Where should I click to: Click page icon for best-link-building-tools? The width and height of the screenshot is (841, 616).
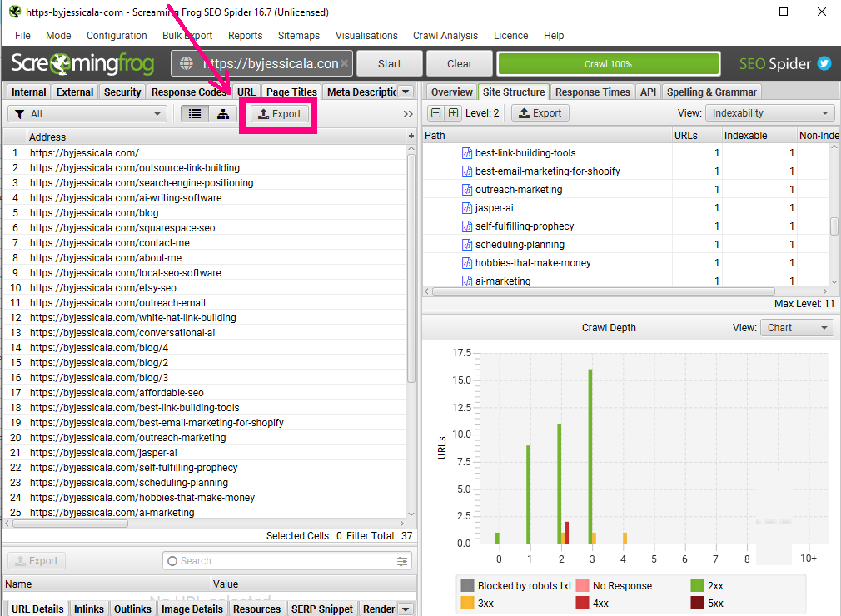coord(467,153)
